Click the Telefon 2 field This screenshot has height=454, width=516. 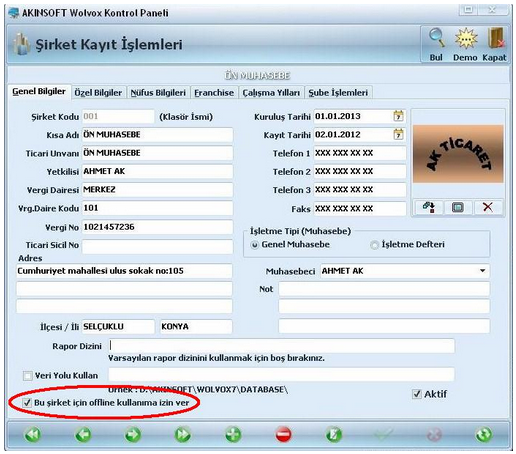pos(360,171)
